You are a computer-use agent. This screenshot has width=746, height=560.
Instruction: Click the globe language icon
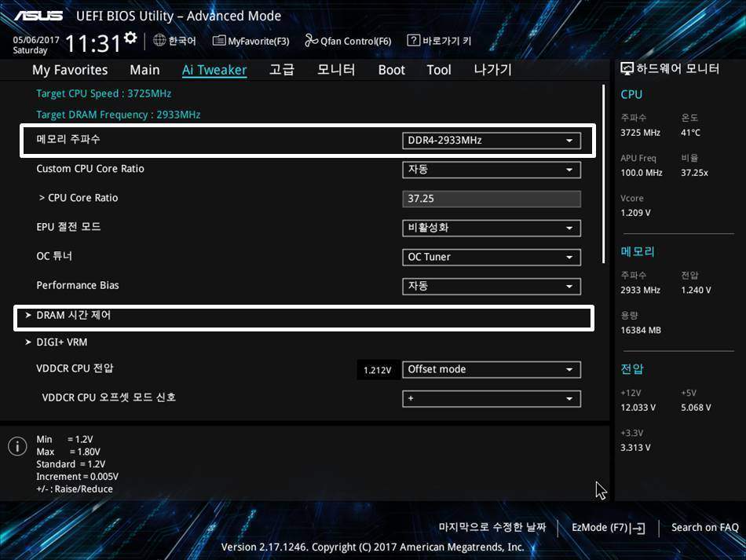point(159,40)
